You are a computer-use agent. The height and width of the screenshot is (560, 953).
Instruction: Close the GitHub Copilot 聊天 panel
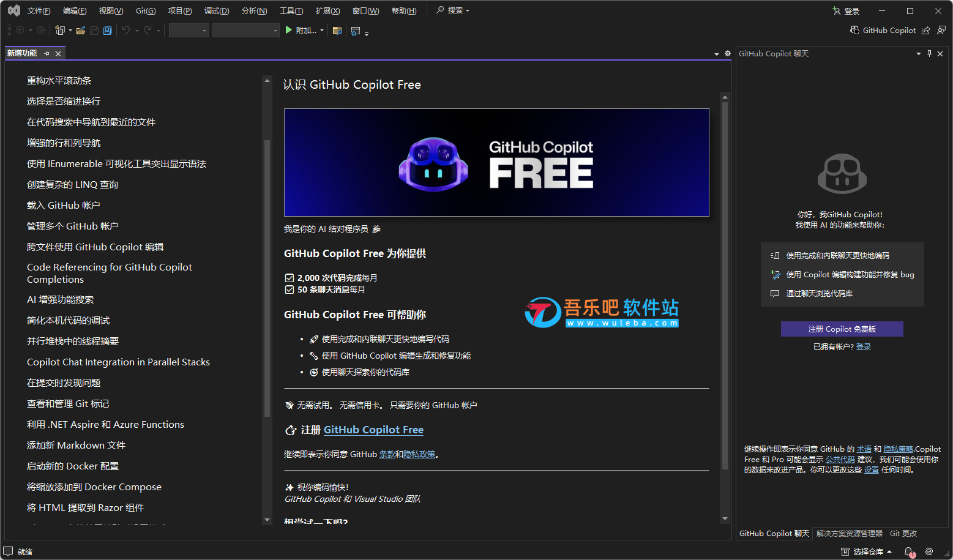pos(940,54)
